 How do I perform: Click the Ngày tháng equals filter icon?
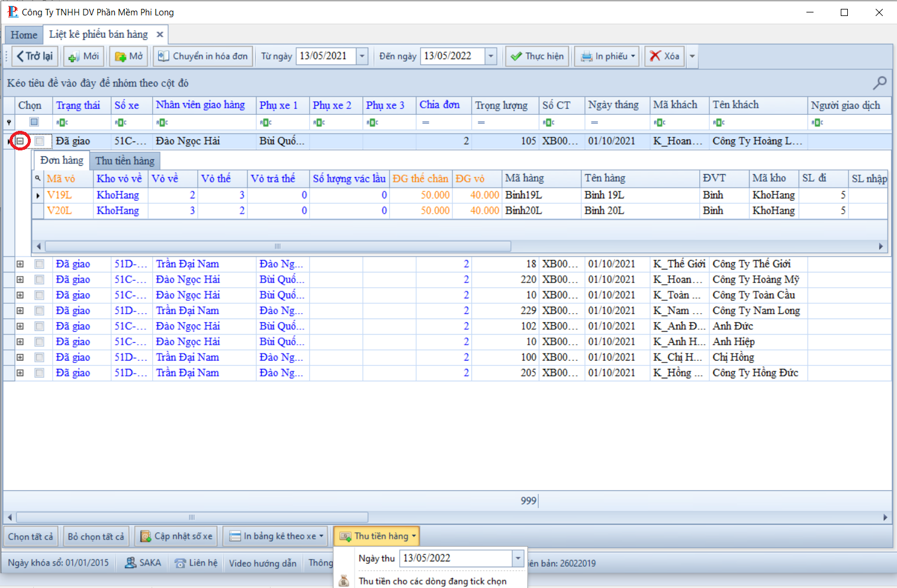[594, 123]
